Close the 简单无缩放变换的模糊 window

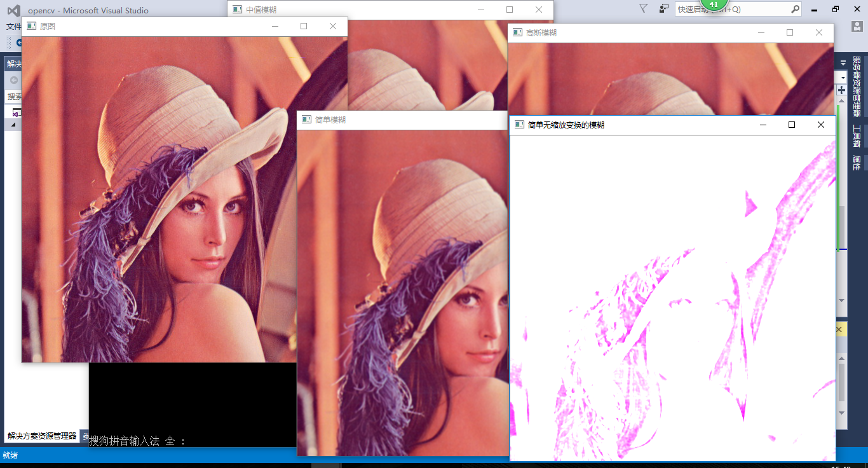point(821,125)
